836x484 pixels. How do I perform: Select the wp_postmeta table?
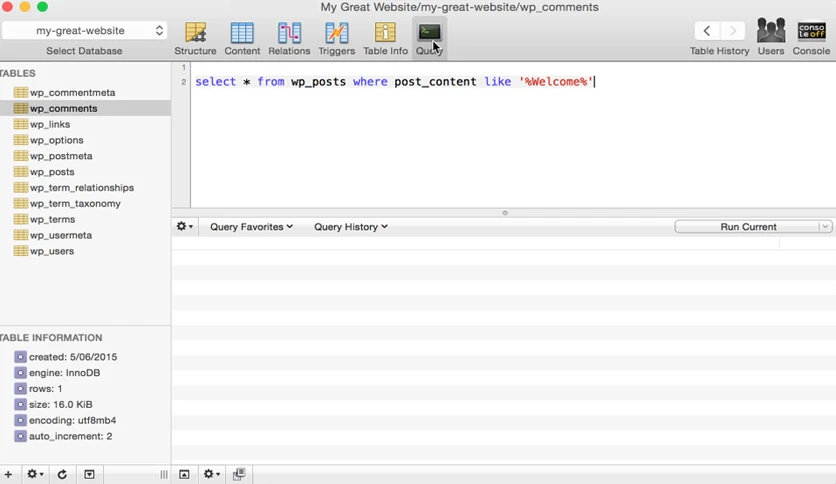click(x=61, y=156)
